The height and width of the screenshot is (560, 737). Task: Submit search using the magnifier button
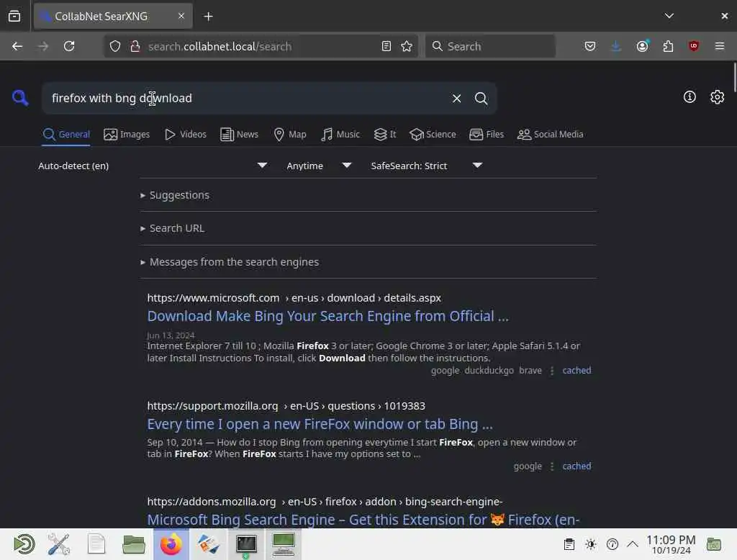click(x=481, y=99)
